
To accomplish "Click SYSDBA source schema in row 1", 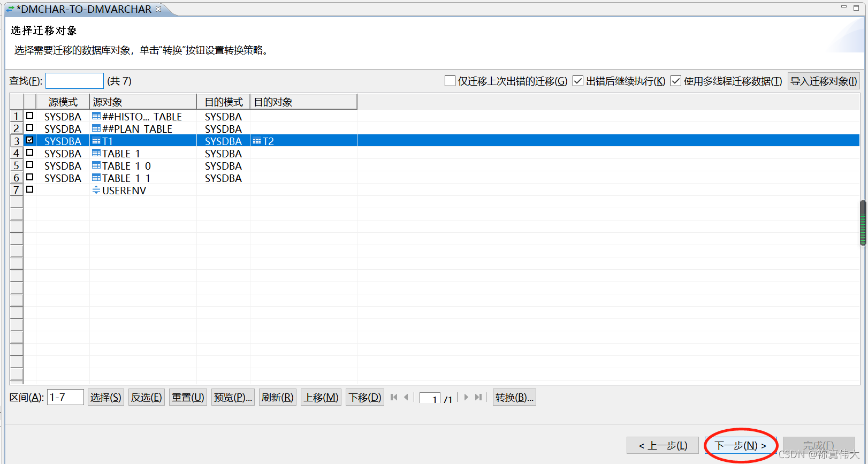I will pyautogui.click(x=63, y=117).
